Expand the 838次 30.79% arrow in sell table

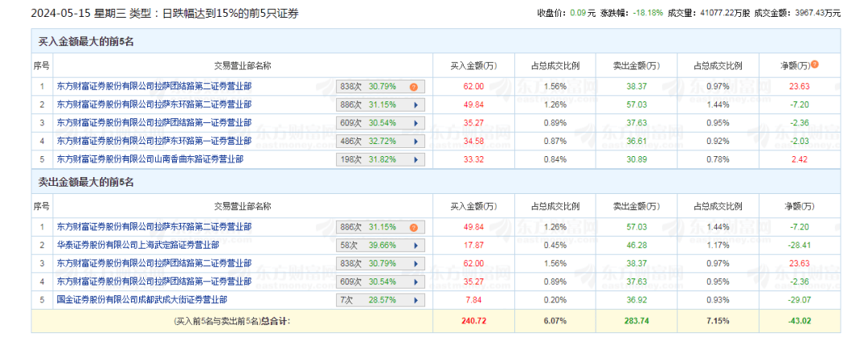(415, 264)
